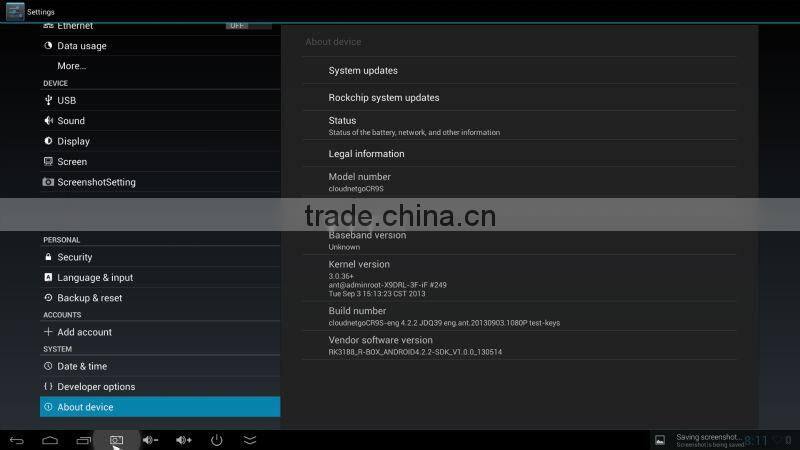Tap the Kernel version row
The image size is (800, 450).
519,278
